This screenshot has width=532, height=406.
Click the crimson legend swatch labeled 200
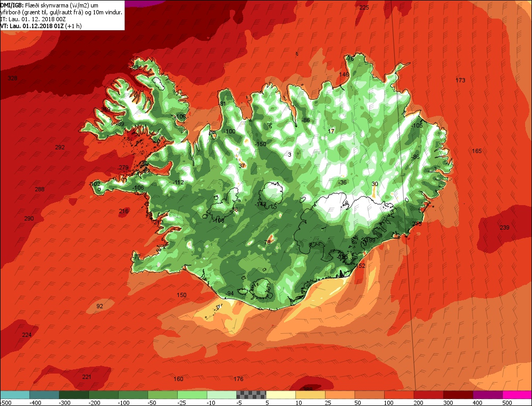[x=428, y=395]
